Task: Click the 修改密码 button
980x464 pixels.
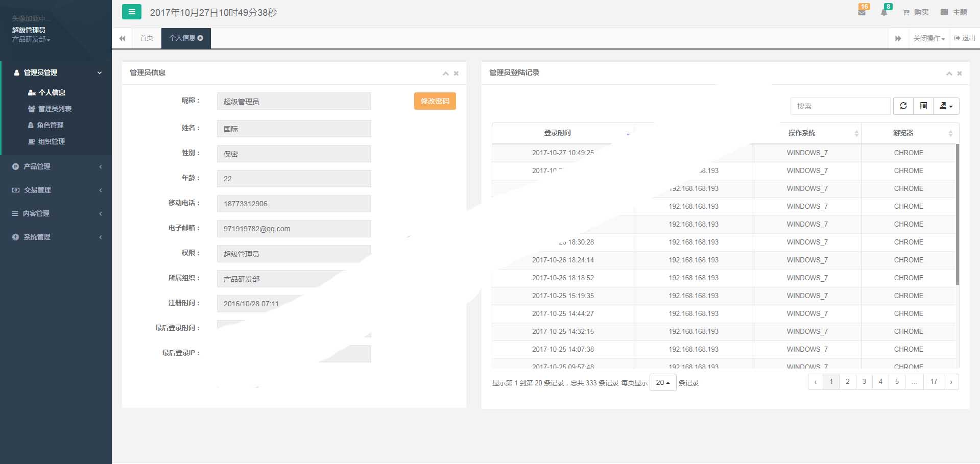Action: click(435, 101)
